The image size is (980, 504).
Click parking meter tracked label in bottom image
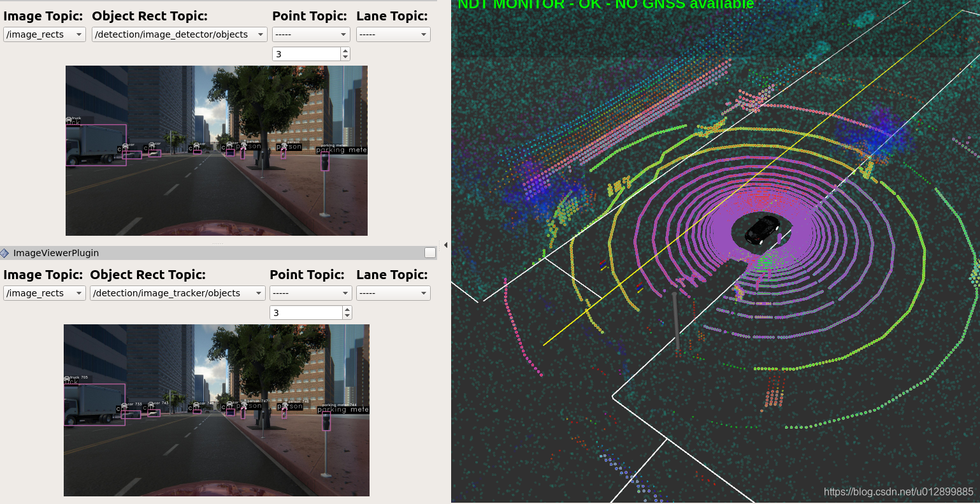coord(343,410)
